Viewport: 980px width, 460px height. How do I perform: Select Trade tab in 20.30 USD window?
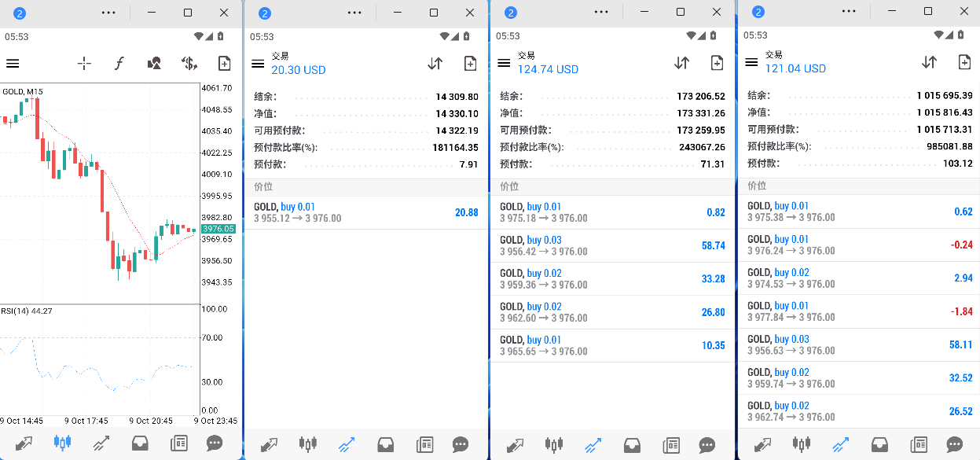(x=347, y=445)
